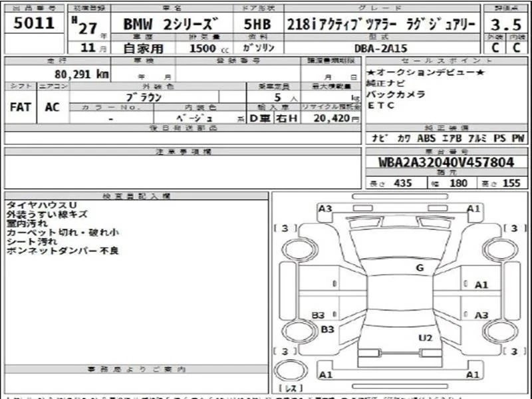This screenshot has height=399, width=532.
Task: Click the length dimension 435
Action: (403, 184)
